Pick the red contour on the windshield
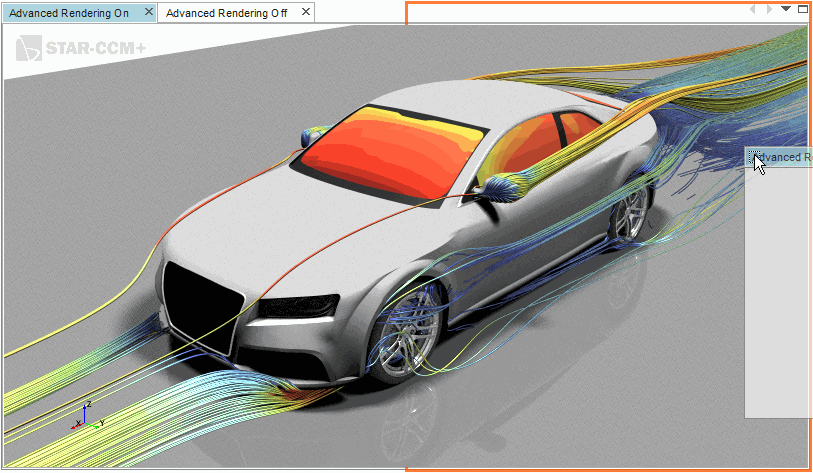The width and height of the screenshot is (813, 473). [390, 150]
